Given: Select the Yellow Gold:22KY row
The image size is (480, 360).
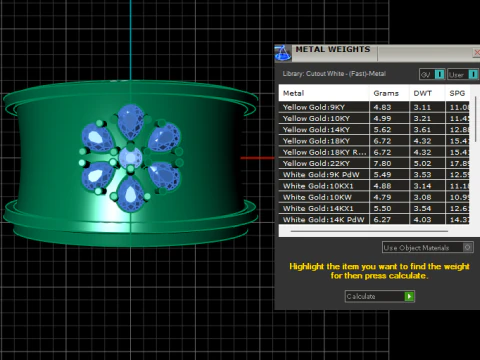Looking at the screenshot, I should 374,163.
